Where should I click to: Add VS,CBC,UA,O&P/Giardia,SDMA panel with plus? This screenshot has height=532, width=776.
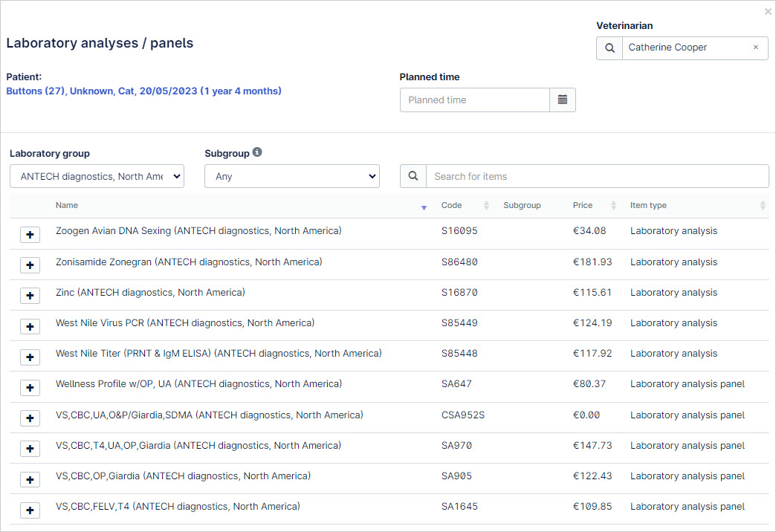coord(30,418)
